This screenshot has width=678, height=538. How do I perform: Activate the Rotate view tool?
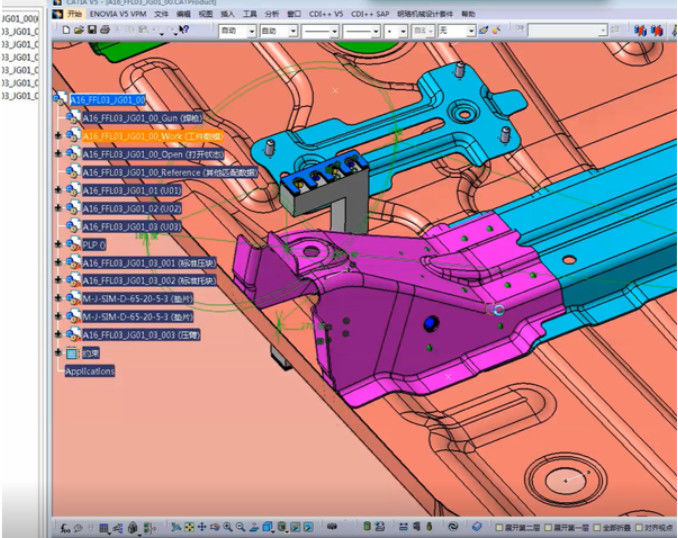click(x=215, y=527)
